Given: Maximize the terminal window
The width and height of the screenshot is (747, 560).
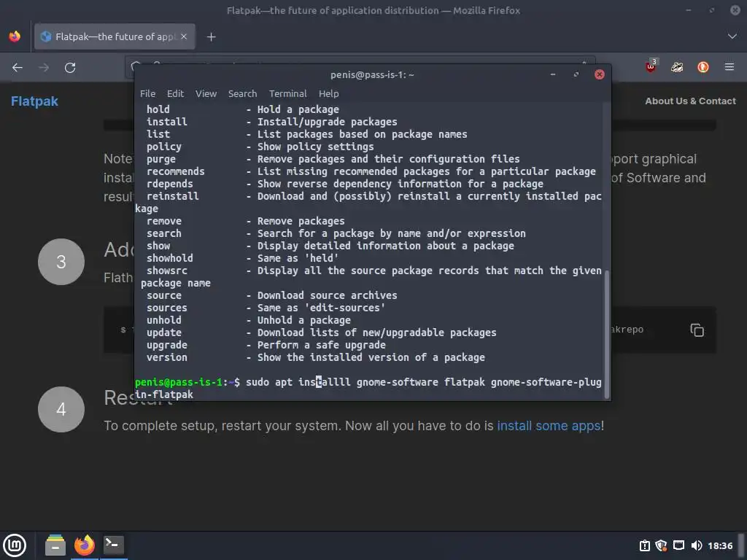Looking at the screenshot, I should 576,75.
